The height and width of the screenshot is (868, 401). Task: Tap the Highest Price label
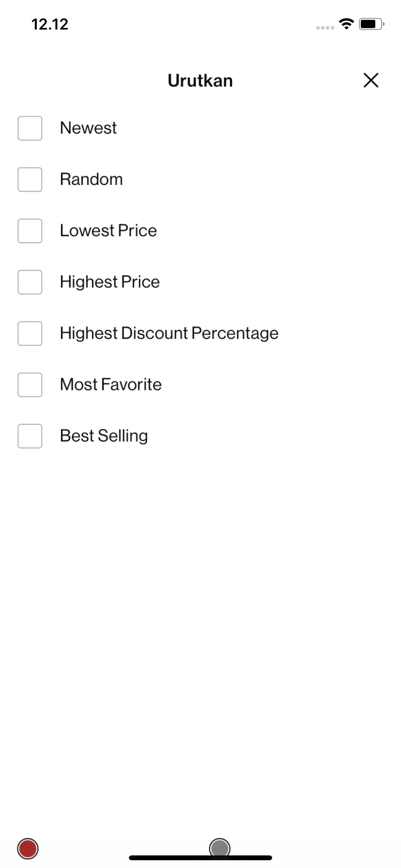point(110,282)
